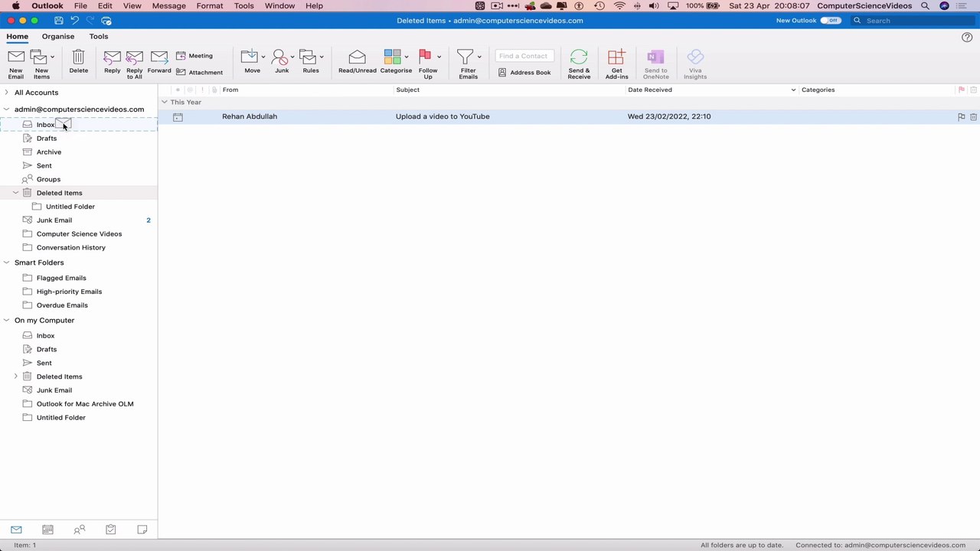Screen dimensions: 980x551
Task: Open the Rules dropdown arrow
Action: [322, 57]
